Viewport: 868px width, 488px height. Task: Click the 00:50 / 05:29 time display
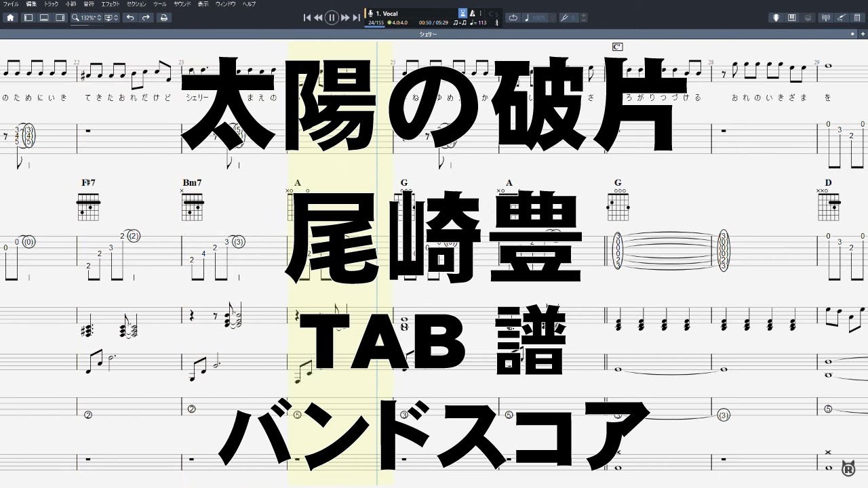433,22
